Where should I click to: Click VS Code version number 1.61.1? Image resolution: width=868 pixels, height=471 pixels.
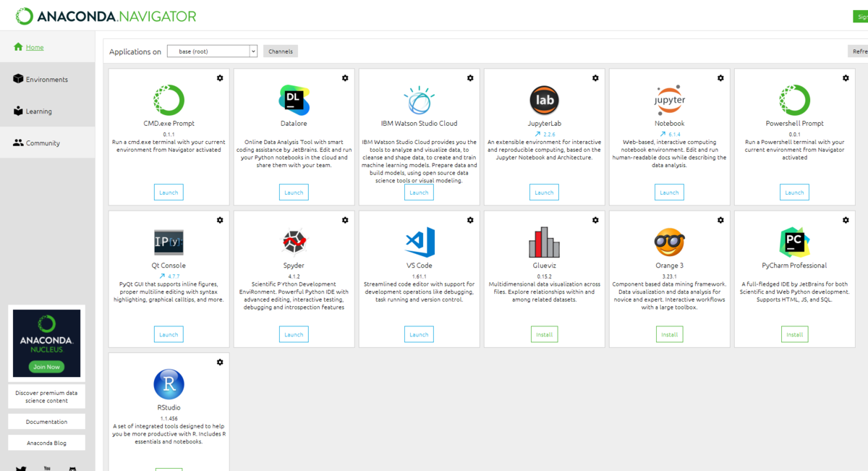click(x=419, y=276)
